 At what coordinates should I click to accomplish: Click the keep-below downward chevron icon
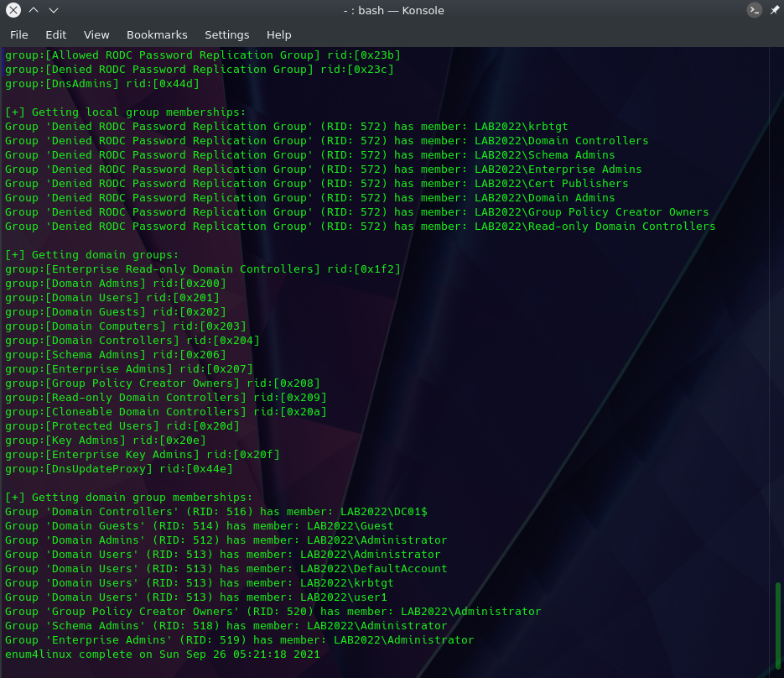pos(54,10)
